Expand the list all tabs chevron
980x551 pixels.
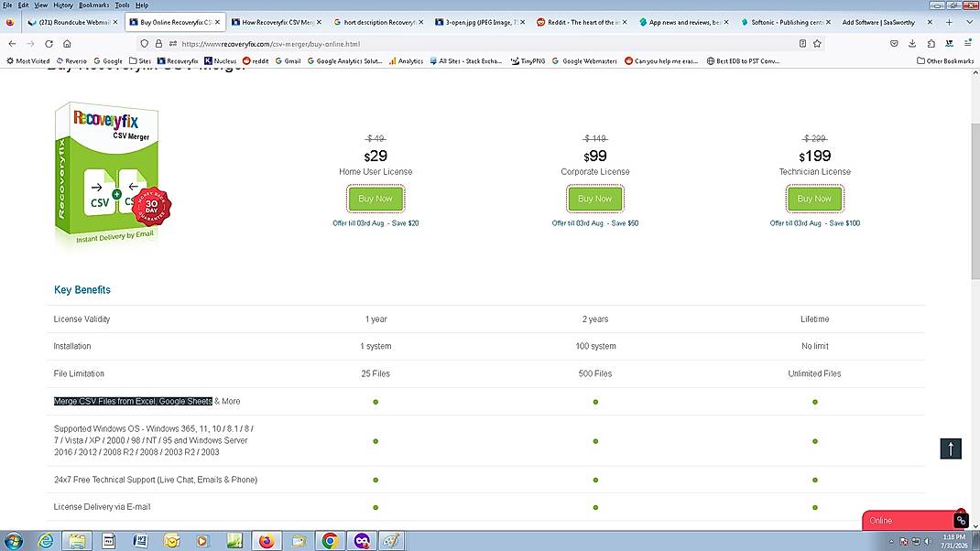(969, 22)
